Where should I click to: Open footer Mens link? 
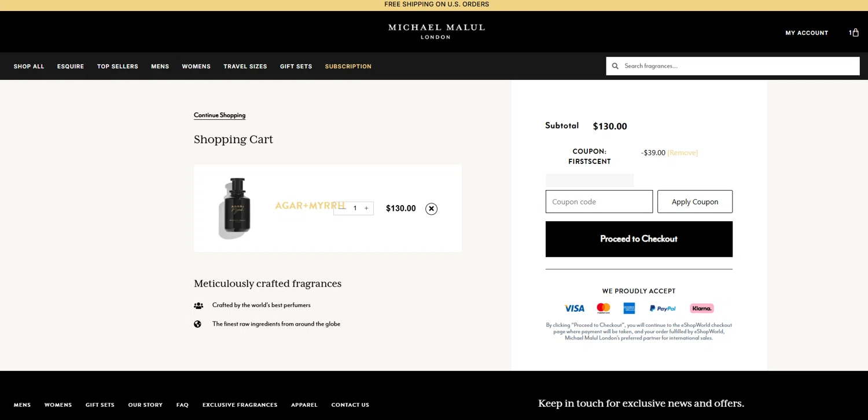23,405
